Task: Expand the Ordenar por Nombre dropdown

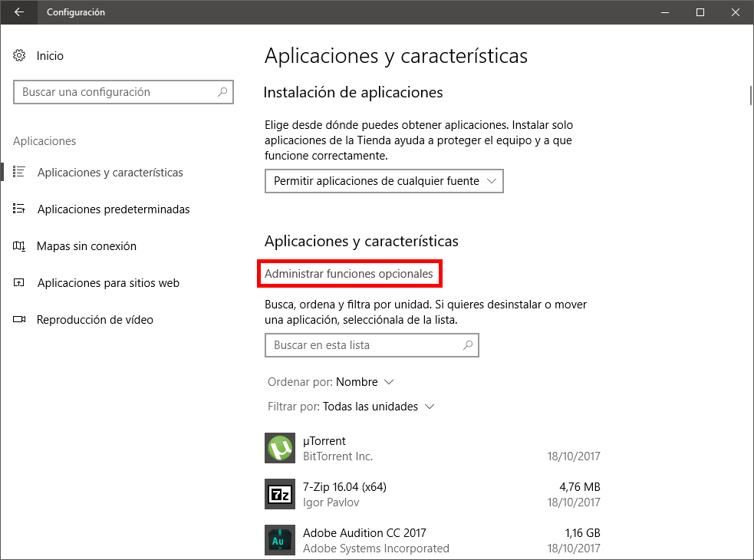Action: click(x=365, y=382)
